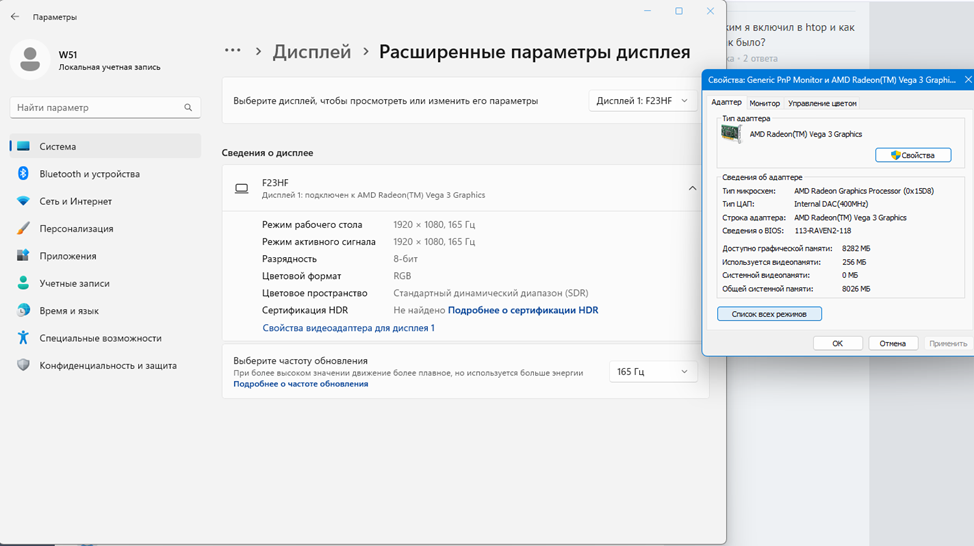The width and height of the screenshot is (974, 546).
Task: Click the Bluetooth icon in sidebar
Action: (24, 174)
